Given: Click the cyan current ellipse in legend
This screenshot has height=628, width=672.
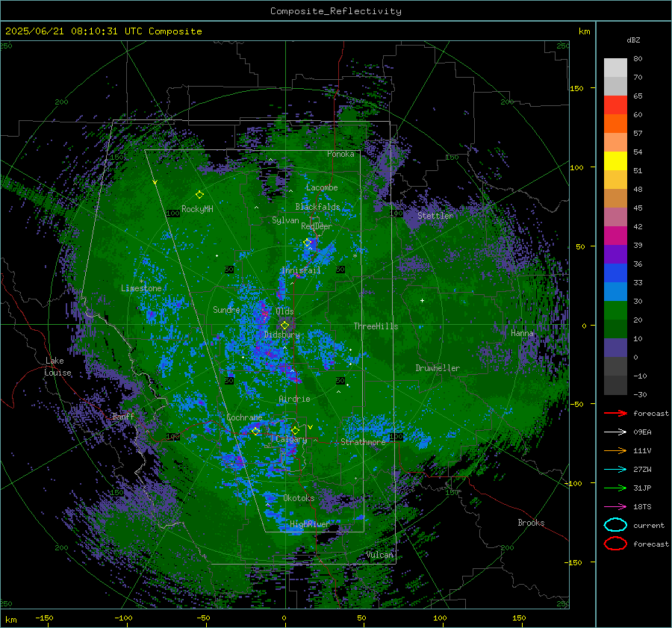Looking at the screenshot, I should click(615, 525).
